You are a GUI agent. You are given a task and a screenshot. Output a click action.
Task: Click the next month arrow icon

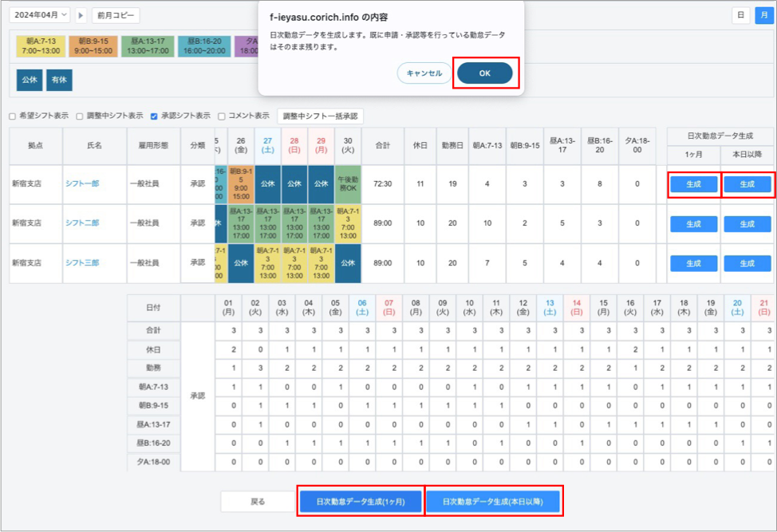point(81,15)
